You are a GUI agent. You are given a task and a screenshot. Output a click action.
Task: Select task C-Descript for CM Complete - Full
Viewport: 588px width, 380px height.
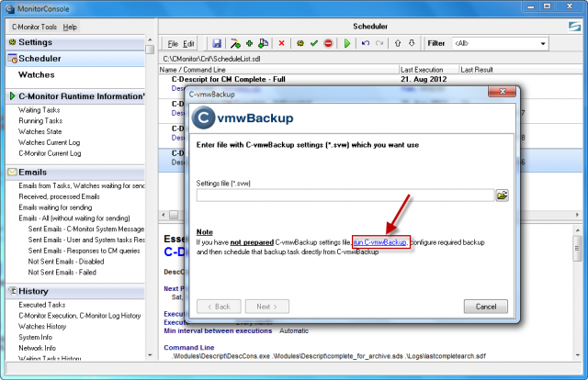(229, 80)
